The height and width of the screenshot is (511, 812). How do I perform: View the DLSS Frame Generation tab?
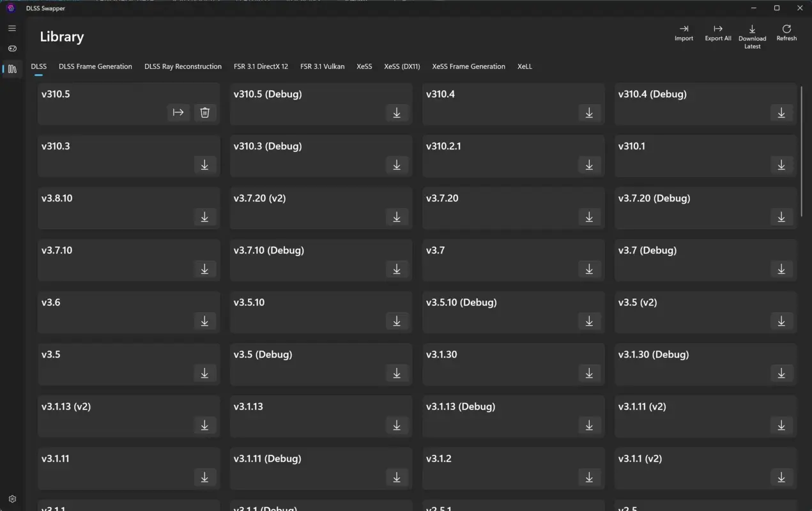(x=95, y=66)
